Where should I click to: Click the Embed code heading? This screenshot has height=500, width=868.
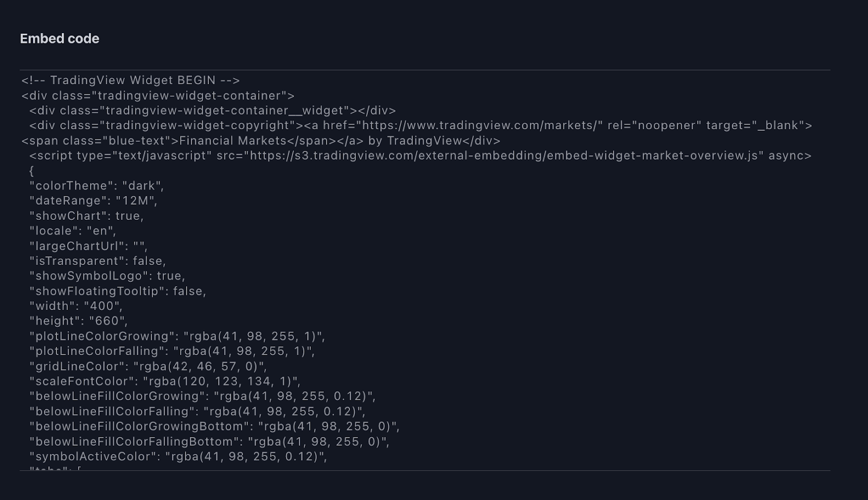[60, 39]
